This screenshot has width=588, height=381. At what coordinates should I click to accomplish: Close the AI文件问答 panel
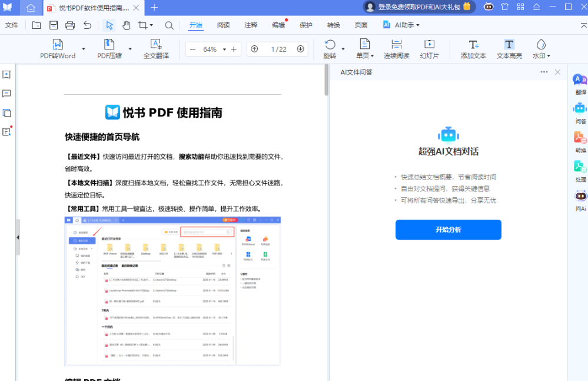click(x=557, y=72)
